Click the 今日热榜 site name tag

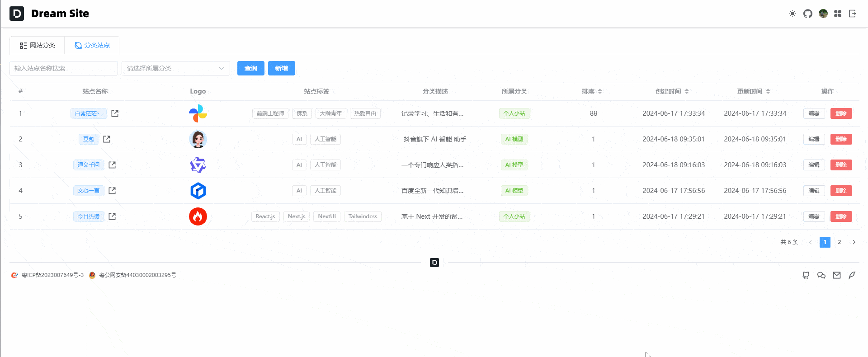coord(89,216)
